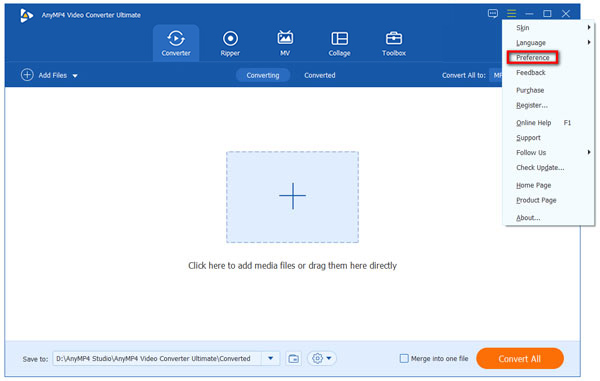Viewport: 600px width, 381px height.
Task: Expand the Add Files dropdown arrow
Action: [x=75, y=76]
